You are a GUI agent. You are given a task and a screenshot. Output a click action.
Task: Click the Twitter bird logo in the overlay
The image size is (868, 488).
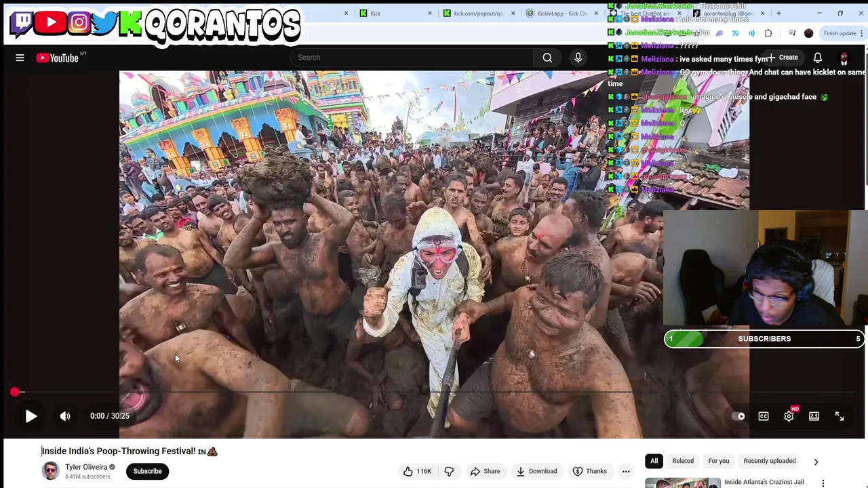point(104,23)
